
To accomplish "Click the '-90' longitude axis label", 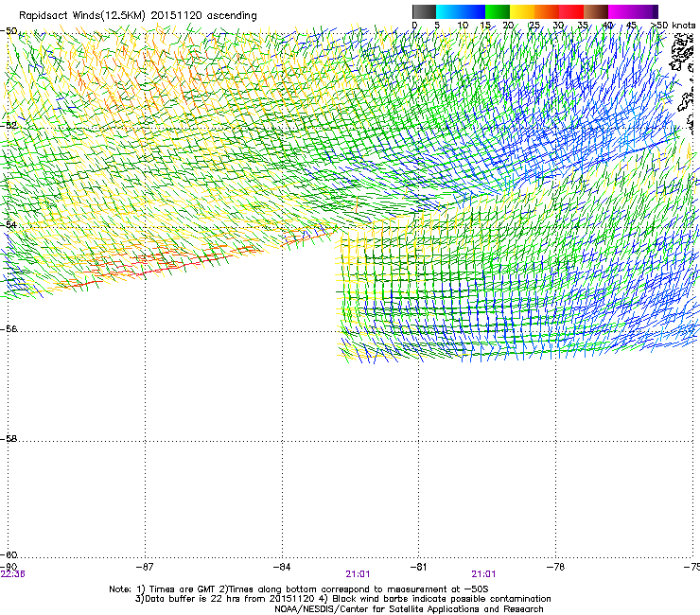I will (x=9, y=567).
